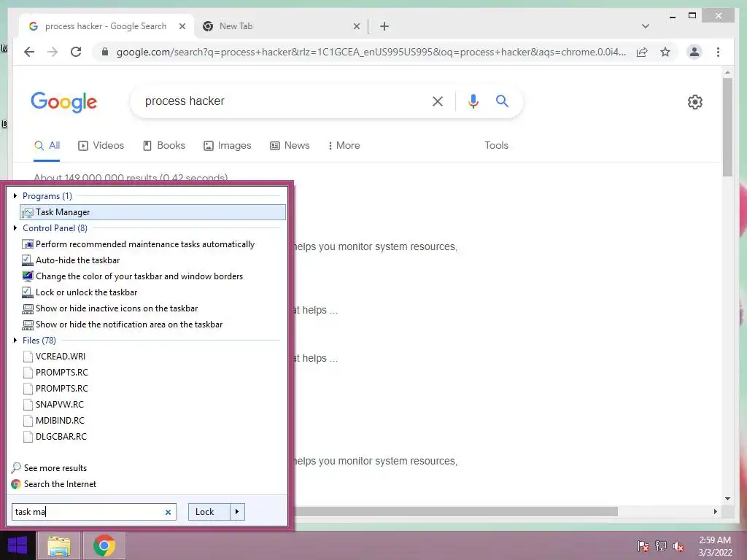Open Google quick settings gear
Image resolution: width=747 pixels, height=560 pixels.
click(695, 102)
